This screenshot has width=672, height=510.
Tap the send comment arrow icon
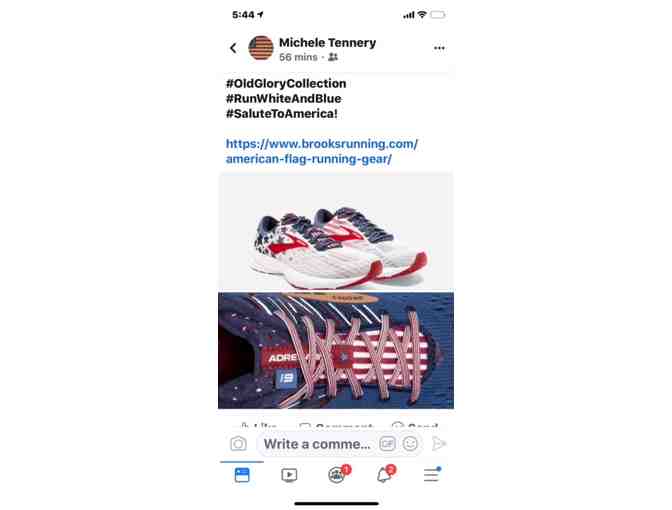pyautogui.click(x=438, y=444)
